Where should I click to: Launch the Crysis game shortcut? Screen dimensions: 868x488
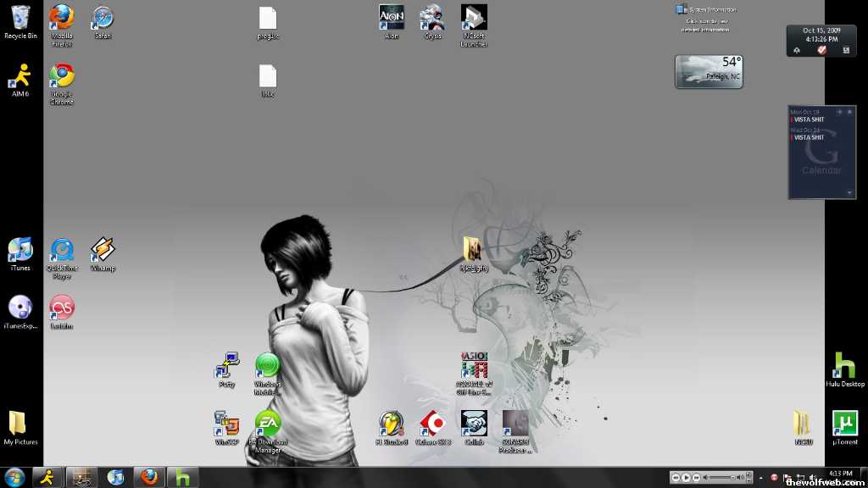click(x=432, y=18)
